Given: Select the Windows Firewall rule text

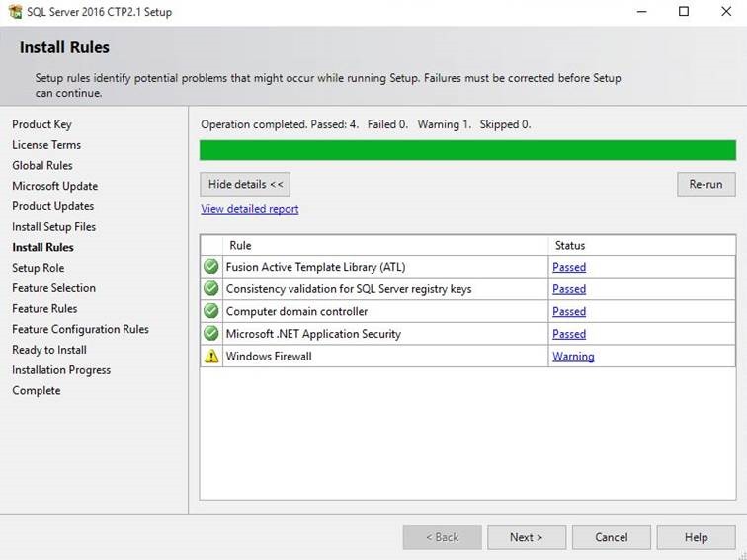Looking at the screenshot, I should [269, 357].
